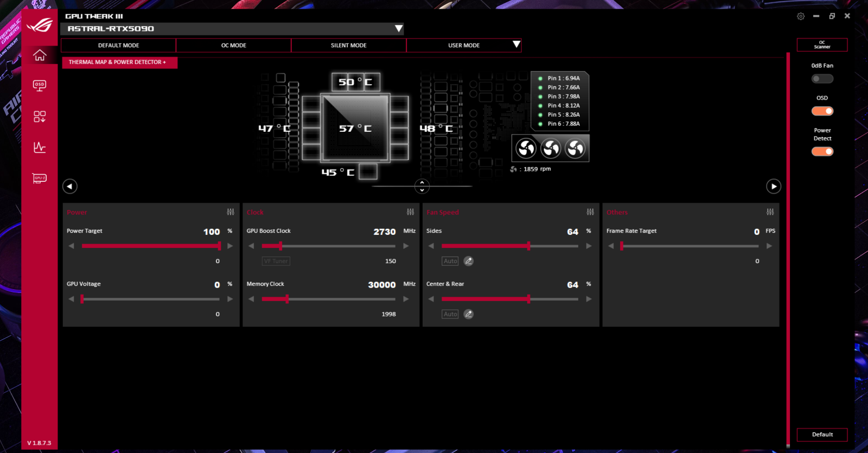Screen dimensions: 868x453
Task: Switch to OC Mode
Action: pos(234,46)
